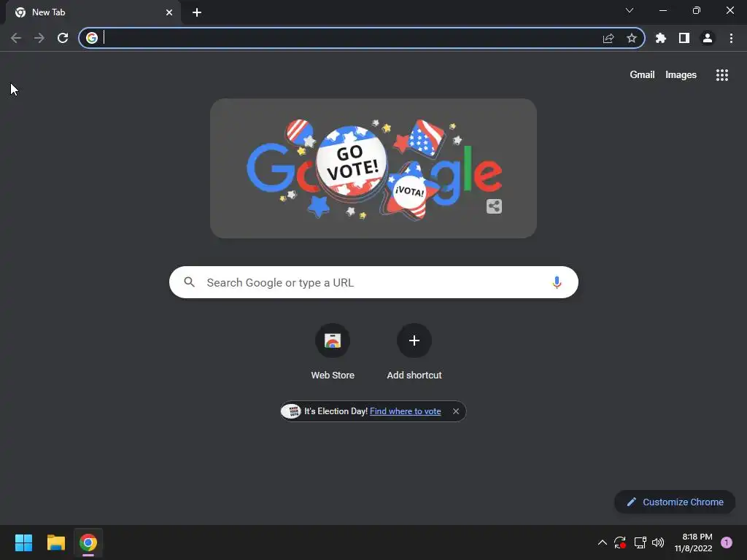This screenshot has width=747, height=560.
Task: Open the network tray icon
Action: click(x=640, y=542)
